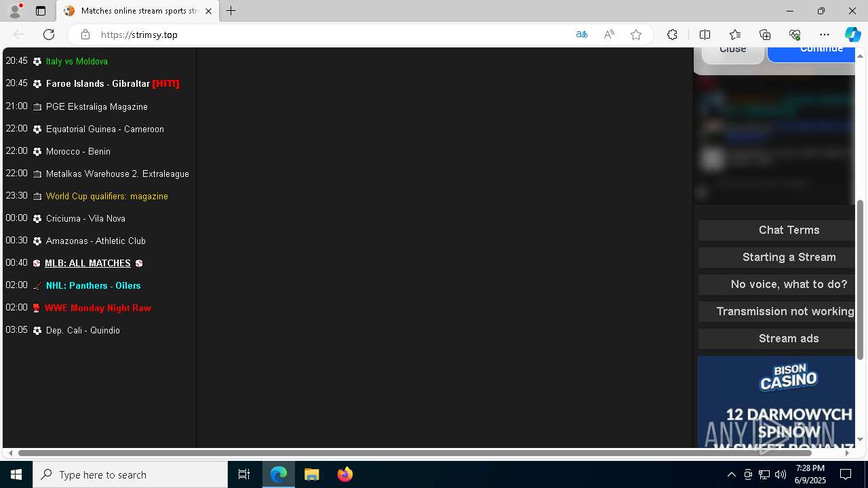The image size is (868, 488).
Task: Click the vertical page scrollbar thumb
Action: [861, 279]
